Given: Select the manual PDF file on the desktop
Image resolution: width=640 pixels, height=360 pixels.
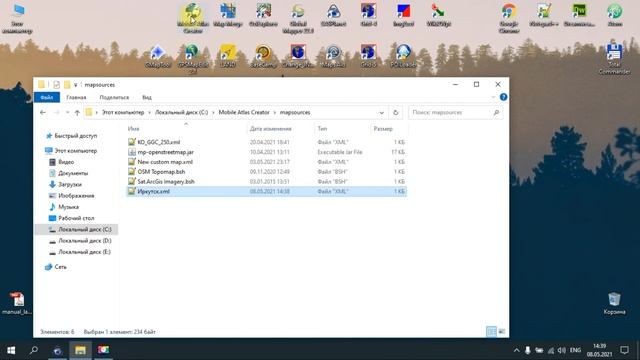Looking at the screenshot, I should (17, 303).
